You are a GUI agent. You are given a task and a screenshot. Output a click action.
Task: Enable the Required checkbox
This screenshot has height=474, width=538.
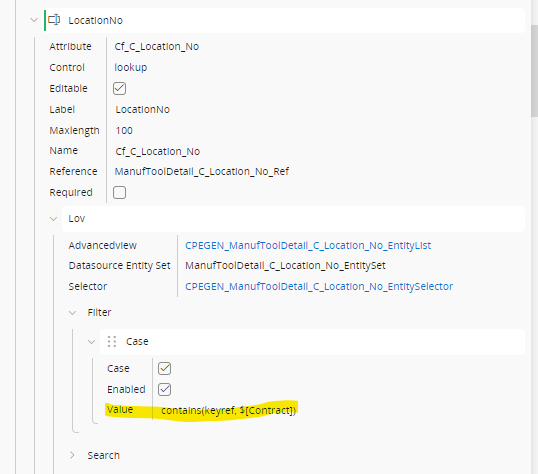pos(119,193)
